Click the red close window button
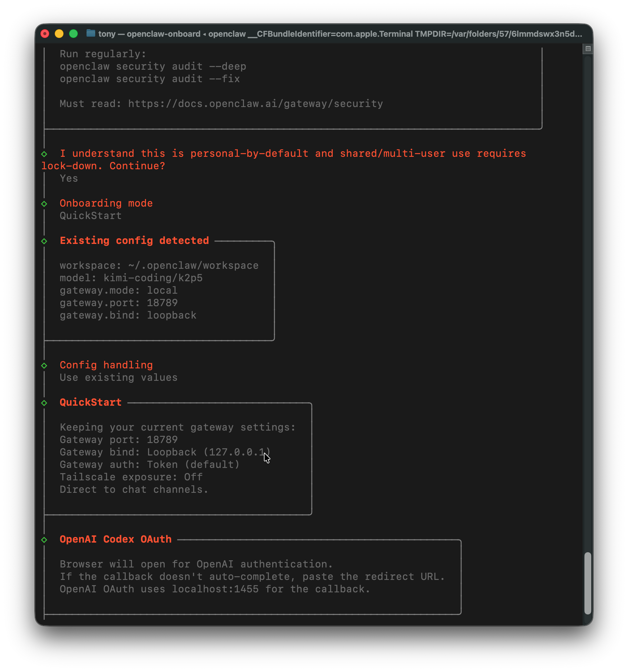628x672 pixels. [x=45, y=34]
